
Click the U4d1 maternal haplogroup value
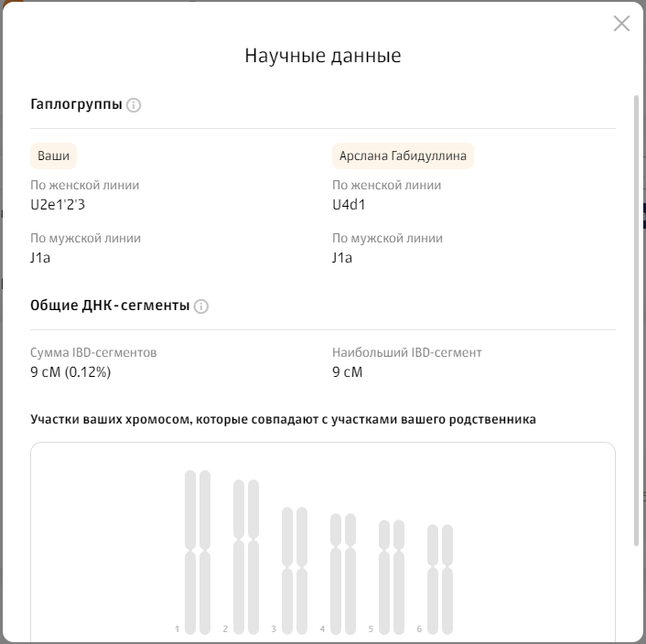click(x=349, y=205)
